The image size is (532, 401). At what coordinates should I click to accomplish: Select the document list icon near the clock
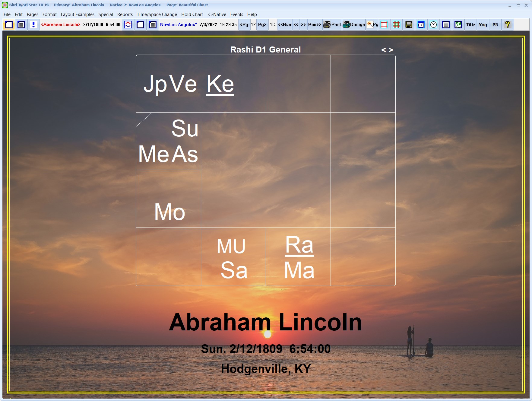tap(446, 25)
